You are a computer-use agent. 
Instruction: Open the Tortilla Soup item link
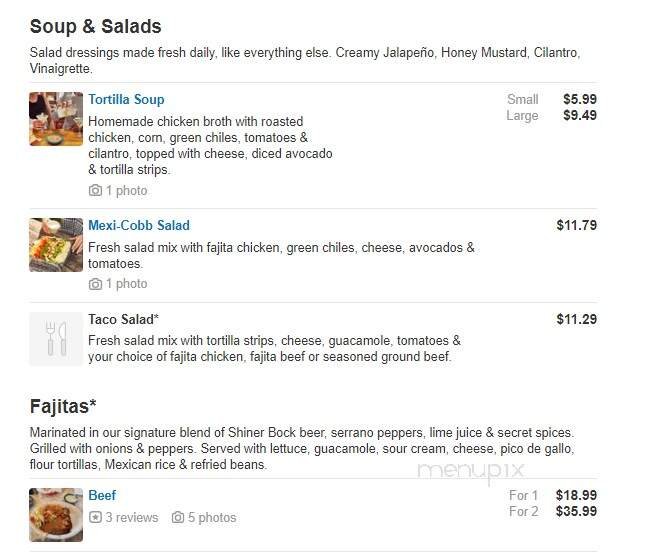click(126, 100)
